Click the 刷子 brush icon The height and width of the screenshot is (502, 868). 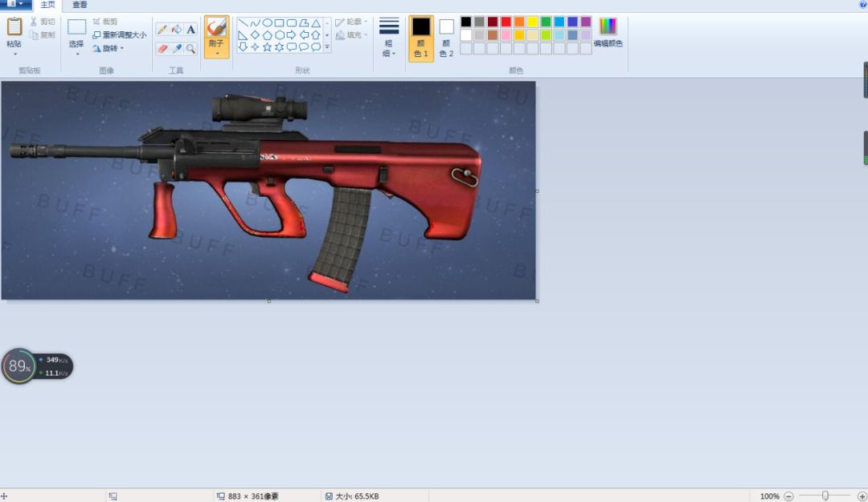pos(216,27)
